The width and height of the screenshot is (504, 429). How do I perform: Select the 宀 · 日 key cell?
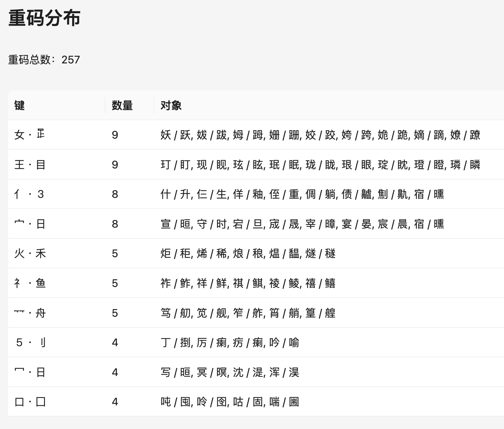coord(30,224)
